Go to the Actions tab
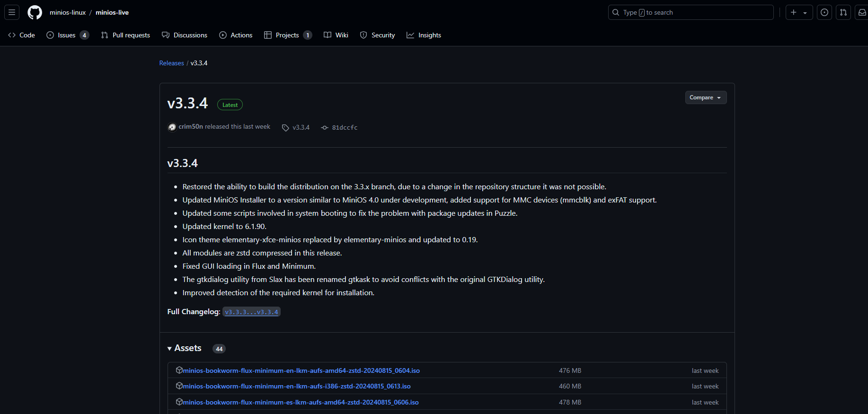Viewport: 868px width, 414px height. tap(236, 35)
